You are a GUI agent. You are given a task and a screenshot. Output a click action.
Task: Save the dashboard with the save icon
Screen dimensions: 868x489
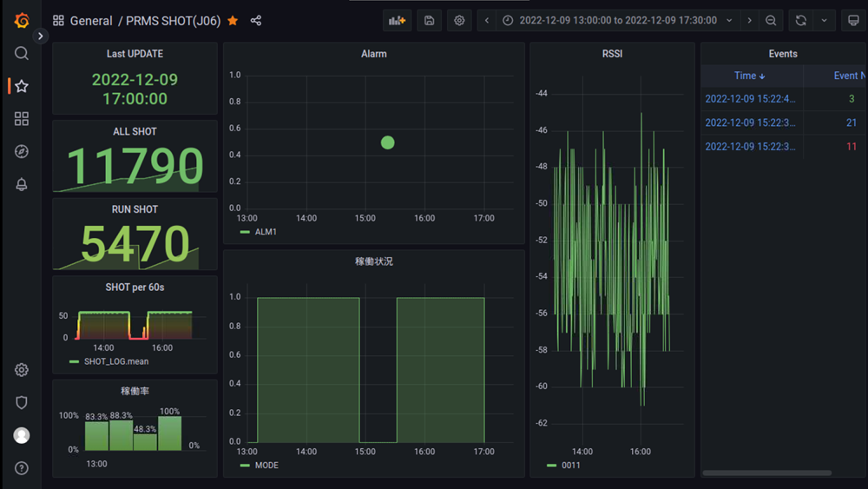429,20
